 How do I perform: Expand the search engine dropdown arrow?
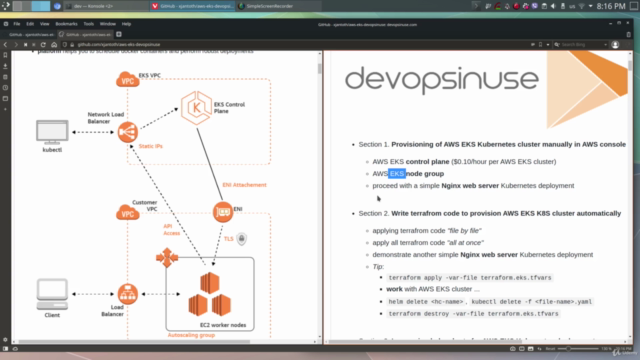(x=605, y=44)
